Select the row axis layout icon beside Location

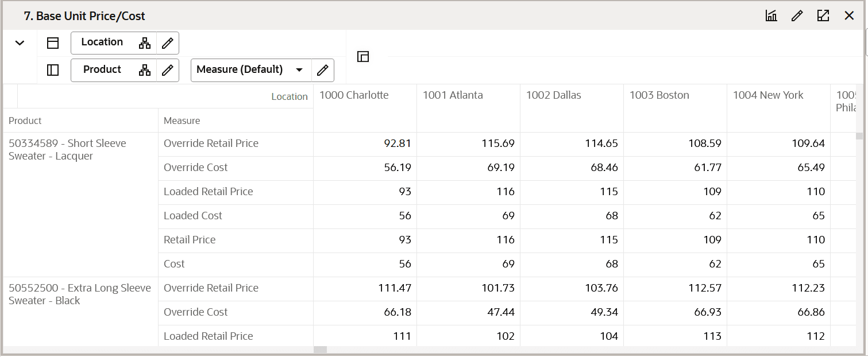point(52,42)
